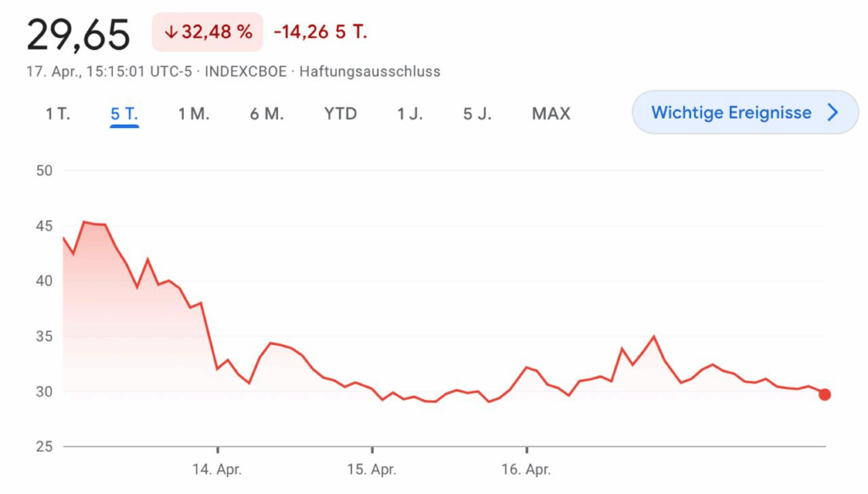
Task: Switch to the 1 T. time range
Action: point(58,114)
